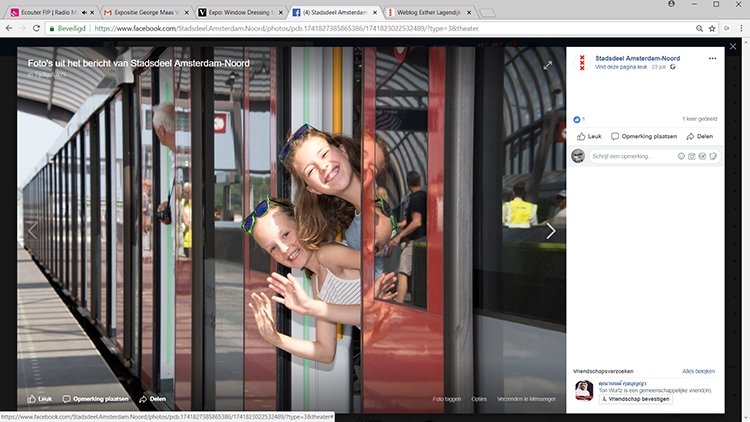Close the Expo: Window Dressing tab
The width and height of the screenshot is (750, 422).
click(281, 13)
